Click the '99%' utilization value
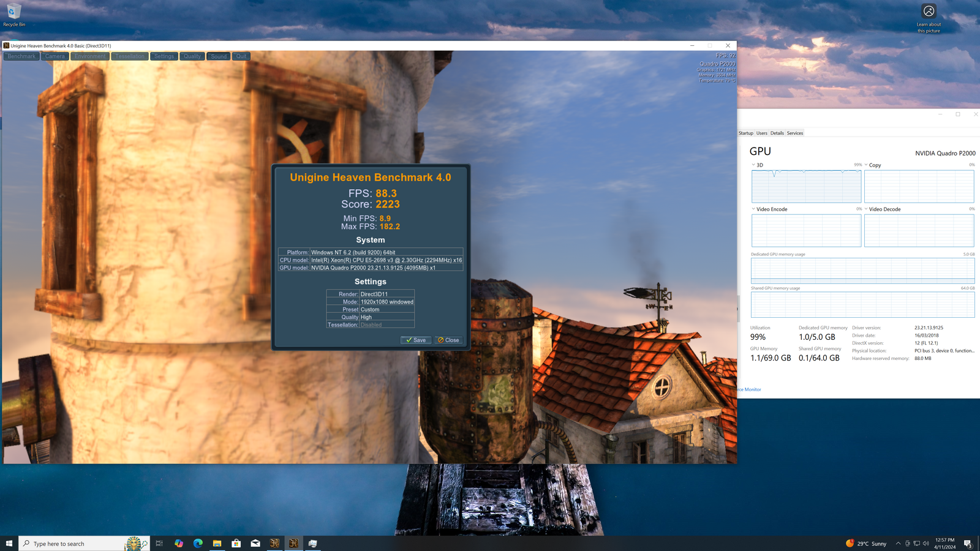 (758, 337)
